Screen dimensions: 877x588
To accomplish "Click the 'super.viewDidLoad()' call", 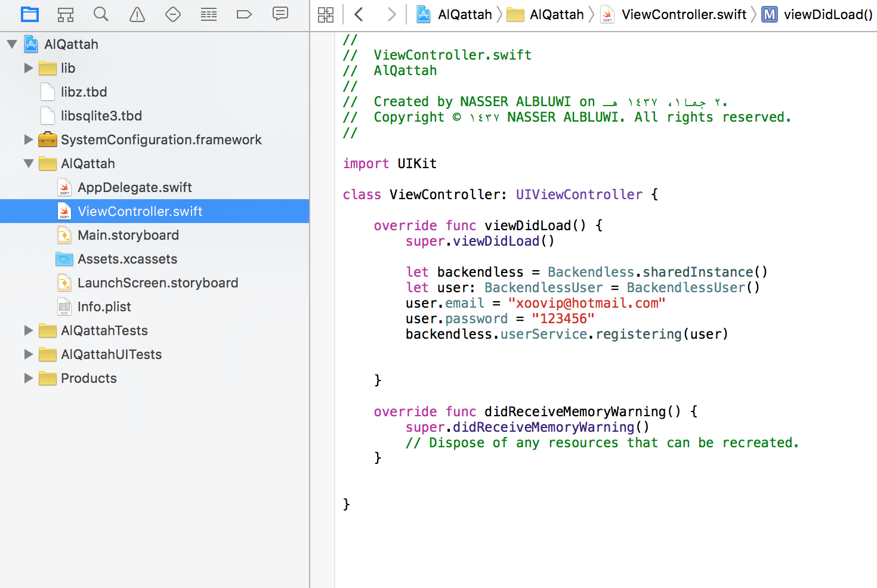I will 480,241.
